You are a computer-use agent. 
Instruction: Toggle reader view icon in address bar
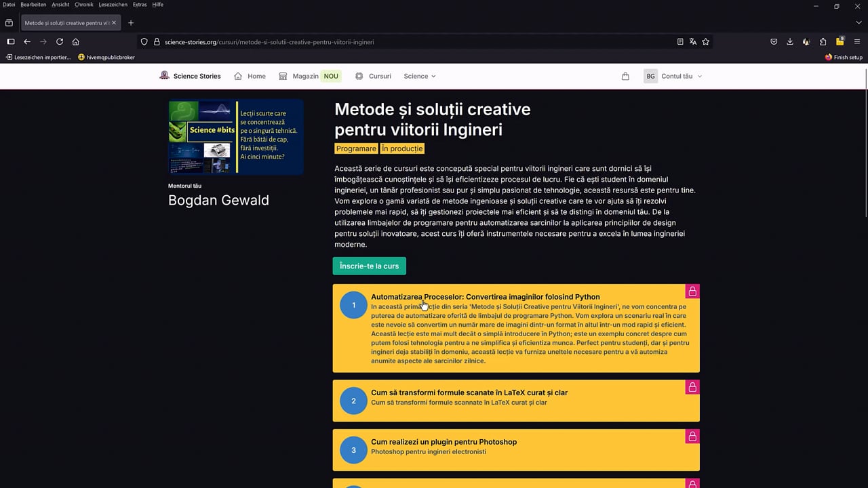click(x=680, y=41)
